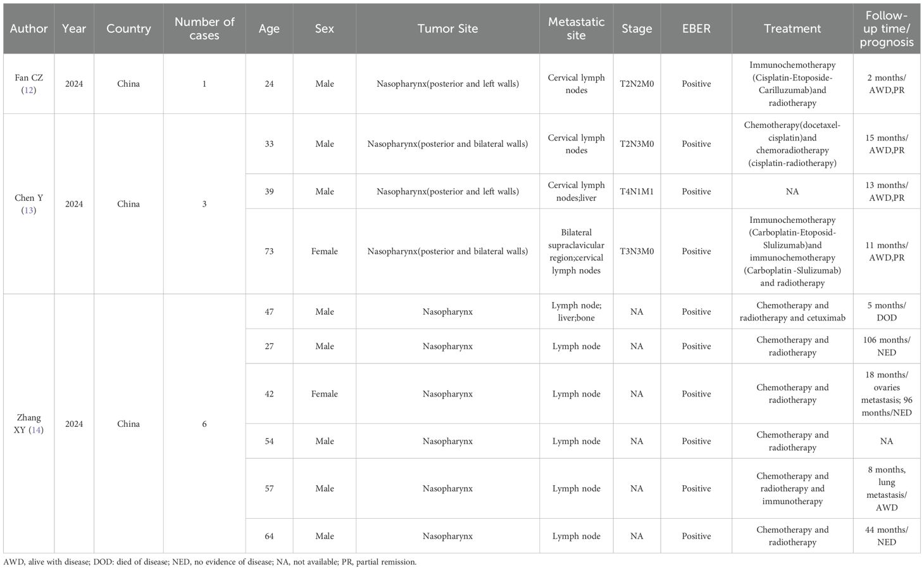Select the T2N2M0 stage cell
Screen dimensions: 924x570
pyautogui.click(x=637, y=84)
